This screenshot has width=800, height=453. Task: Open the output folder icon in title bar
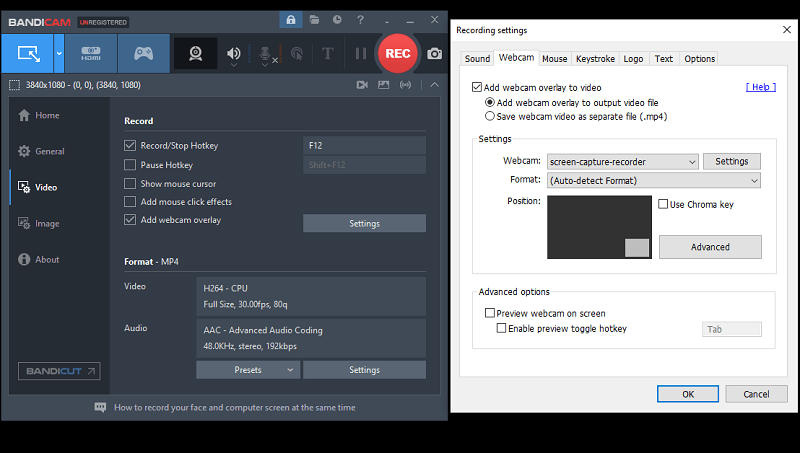(x=314, y=19)
